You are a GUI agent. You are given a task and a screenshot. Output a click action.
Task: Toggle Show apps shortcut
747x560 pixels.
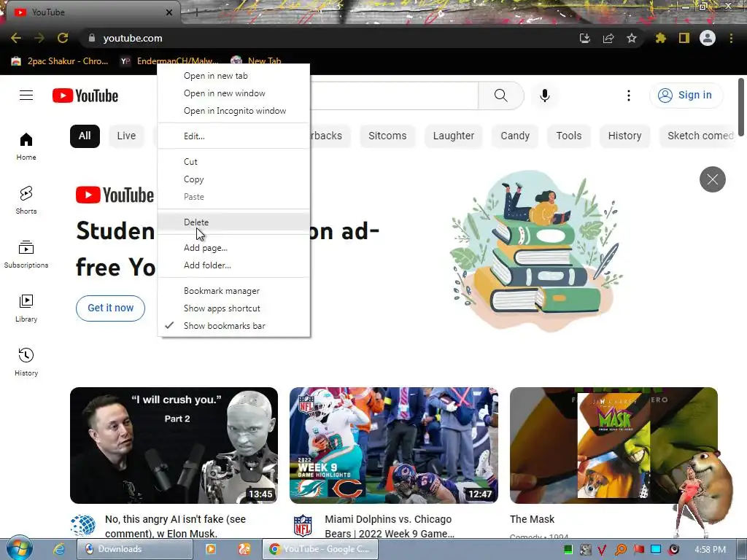(233, 308)
